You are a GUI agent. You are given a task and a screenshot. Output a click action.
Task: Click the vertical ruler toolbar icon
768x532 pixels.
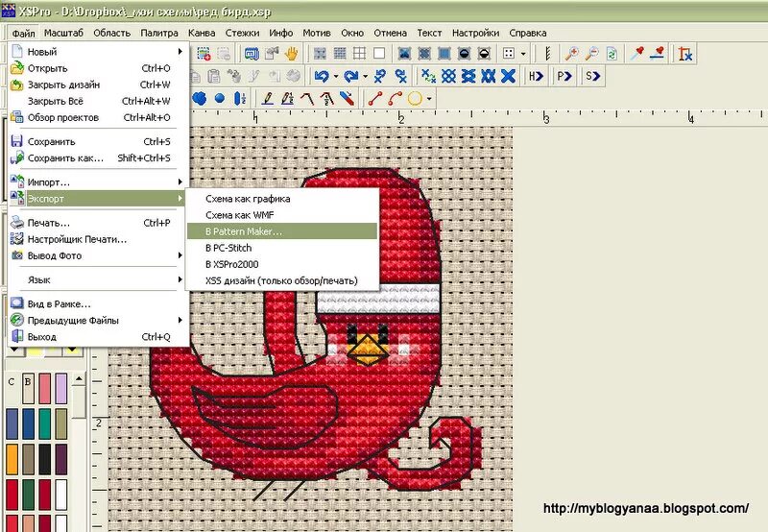pyautogui.click(x=548, y=54)
